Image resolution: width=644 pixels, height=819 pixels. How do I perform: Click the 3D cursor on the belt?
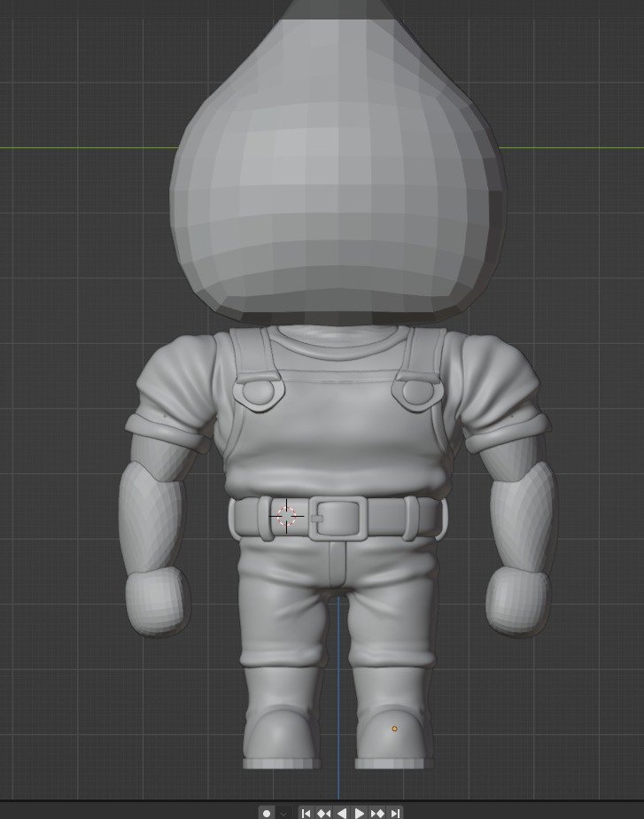point(286,516)
